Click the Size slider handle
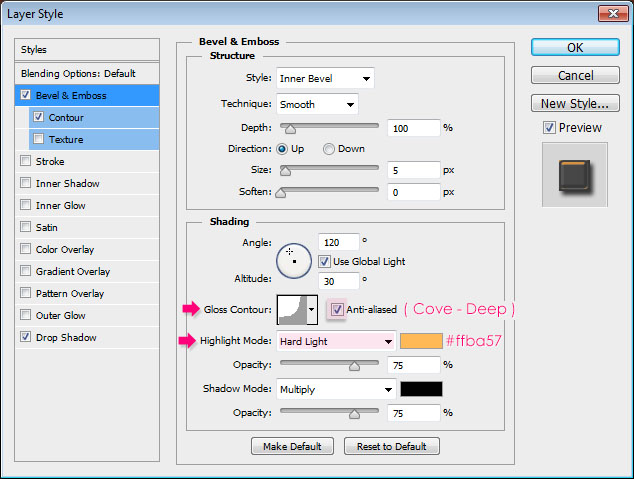The width and height of the screenshot is (634, 479). [x=285, y=171]
